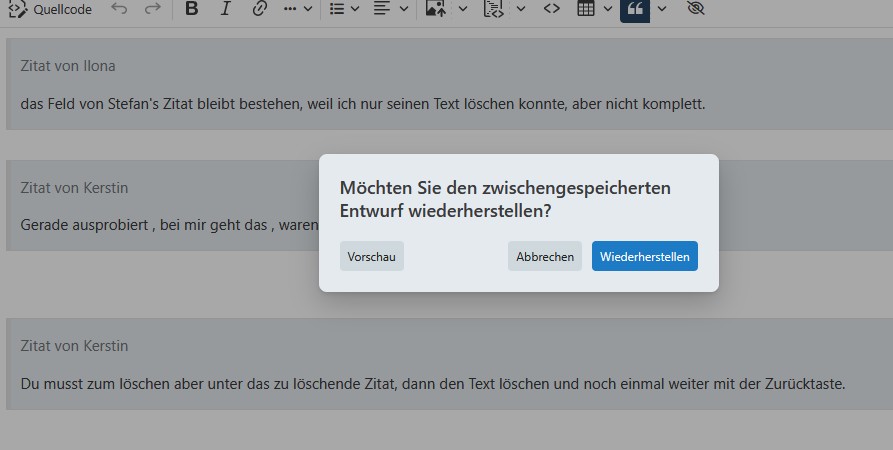Click the code block icon
893x450 pixels.
pos(493,9)
